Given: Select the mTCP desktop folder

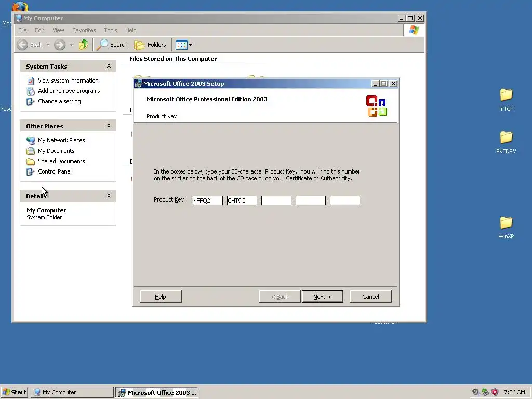Looking at the screenshot, I should (506, 100).
